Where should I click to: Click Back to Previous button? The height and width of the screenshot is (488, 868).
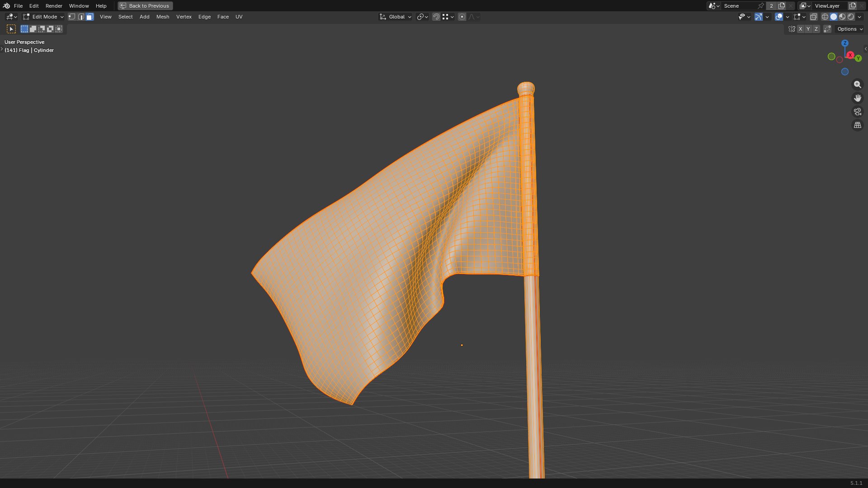pos(145,6)
